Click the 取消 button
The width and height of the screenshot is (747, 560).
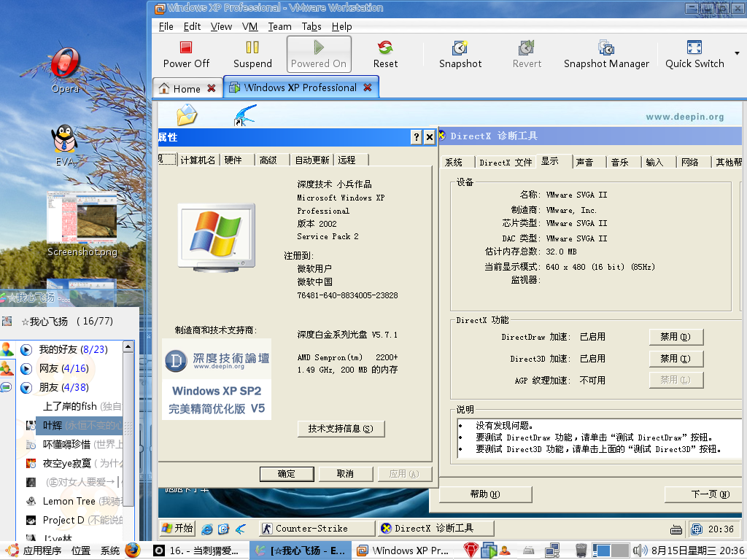[x=345, y=474]
